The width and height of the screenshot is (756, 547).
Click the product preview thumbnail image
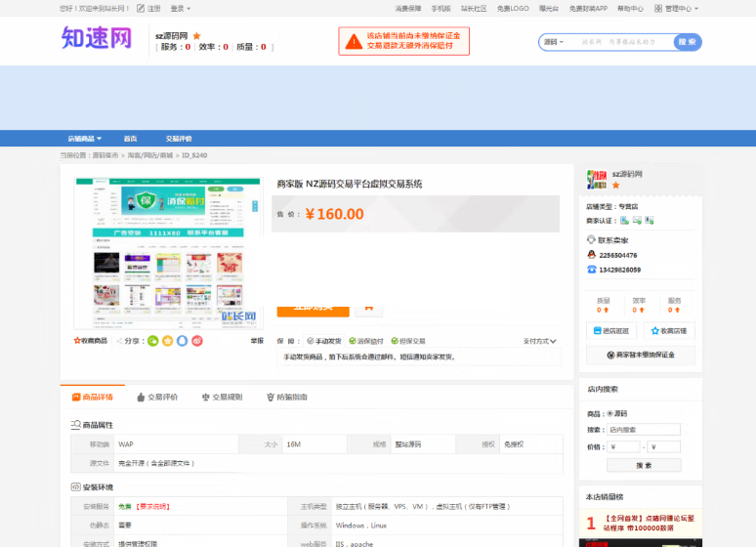(169, 254)
